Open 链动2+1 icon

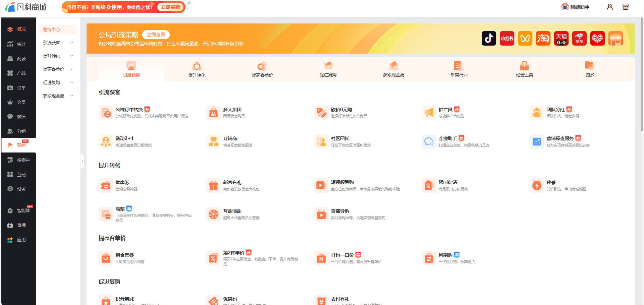point(106,141)
